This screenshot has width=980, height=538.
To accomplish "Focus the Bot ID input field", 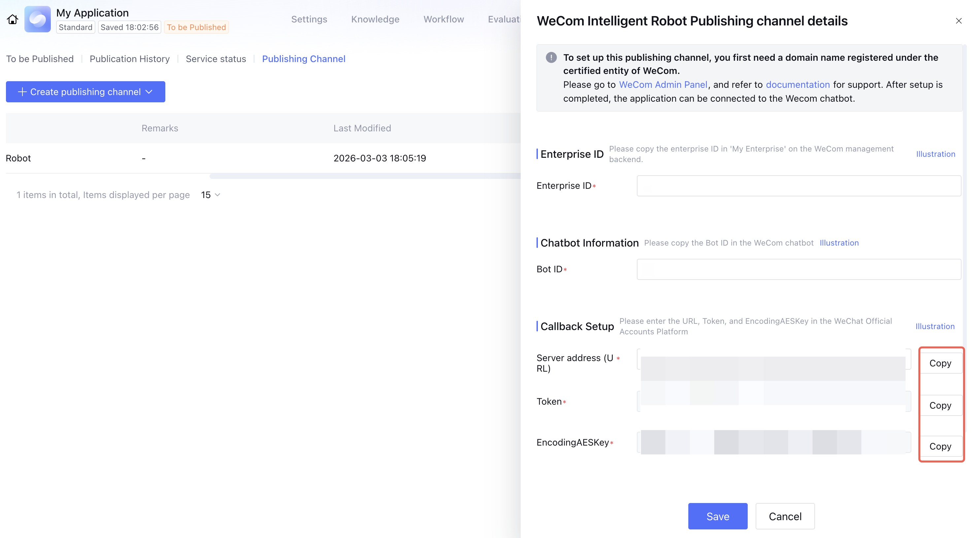I will click(x=799, y=269).
